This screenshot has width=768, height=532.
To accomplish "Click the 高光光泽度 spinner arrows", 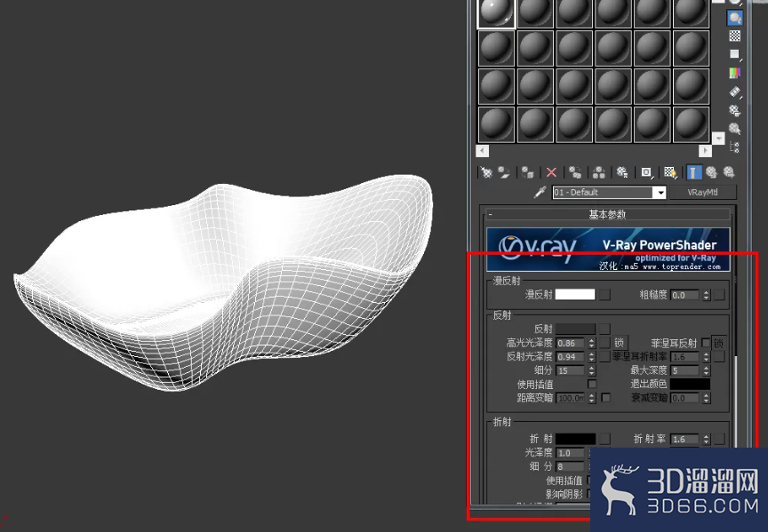I will point(592,343).
